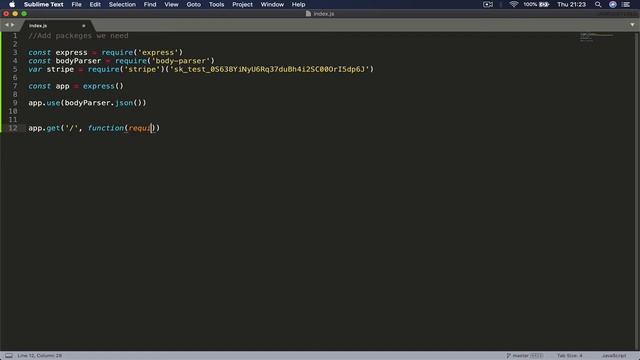Click the minimap code preview
Image resolution: width=640 pixels, height=360 pixels.
point(596,37)
